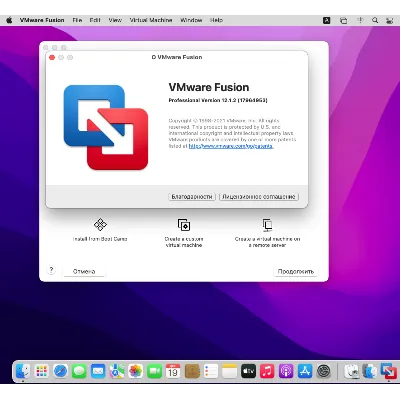Open the Help menu
400x400 pixels.
pyautogui.click(x=216, y=20)
